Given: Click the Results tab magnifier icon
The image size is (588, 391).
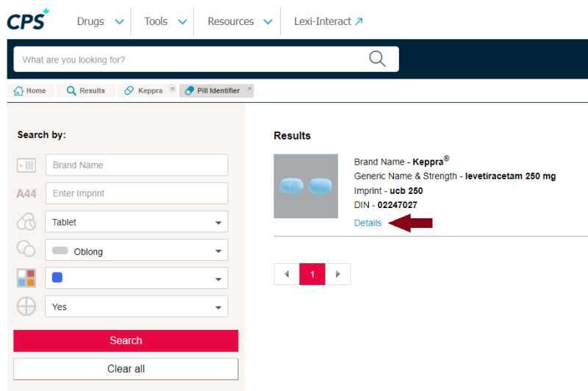Looking at the screenshot, I should coord(71,90).
